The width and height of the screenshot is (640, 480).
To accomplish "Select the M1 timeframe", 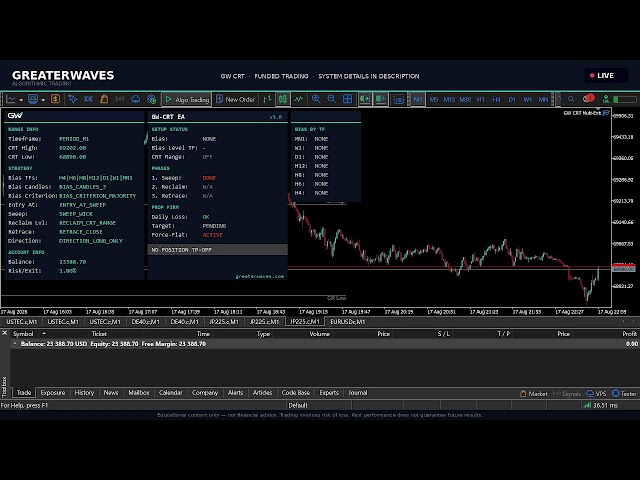I will [x=418, y=99].
